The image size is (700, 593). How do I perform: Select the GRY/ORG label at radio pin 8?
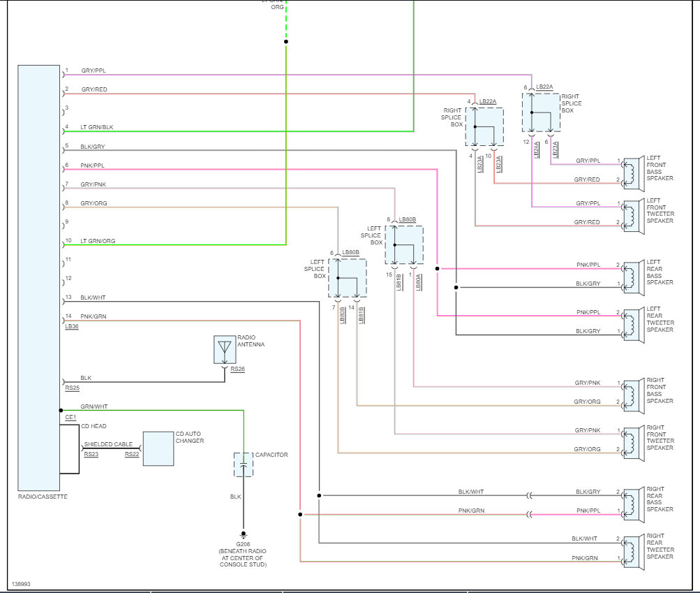click(x=94, y=203)
